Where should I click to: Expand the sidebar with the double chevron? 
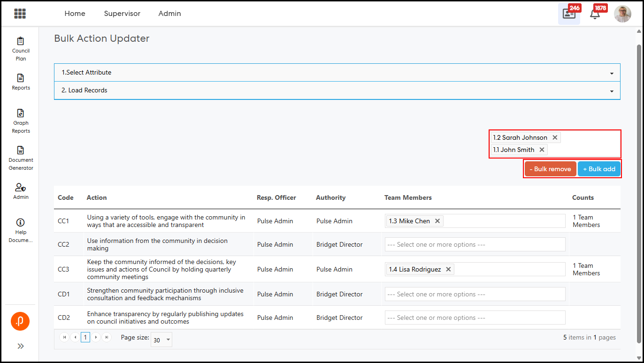coord(21,346)
